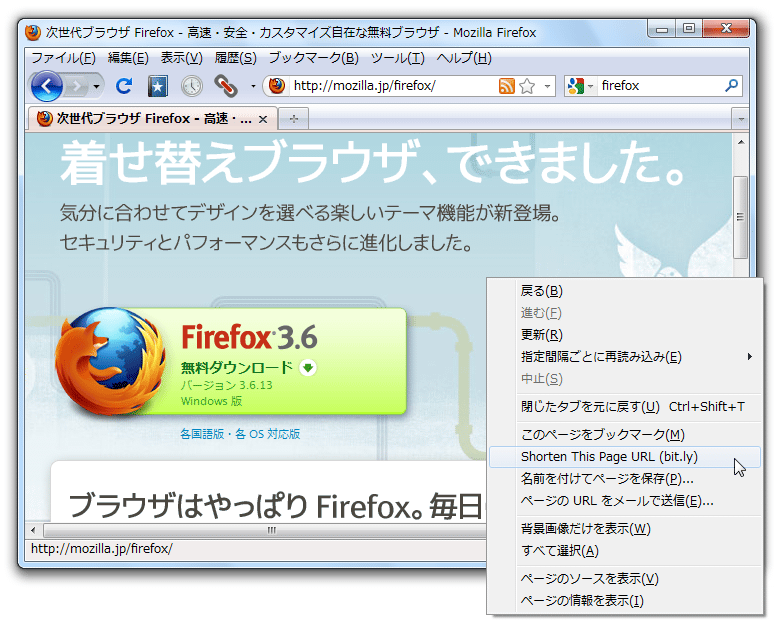This screenshot has width=778, height=625.
Task: Open the 履歴(S) menu
Action: tap(235, 58)
